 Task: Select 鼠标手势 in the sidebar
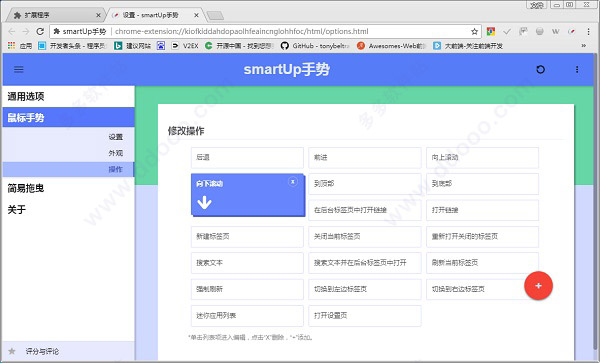pyautogui.click(x=68, y=117)
